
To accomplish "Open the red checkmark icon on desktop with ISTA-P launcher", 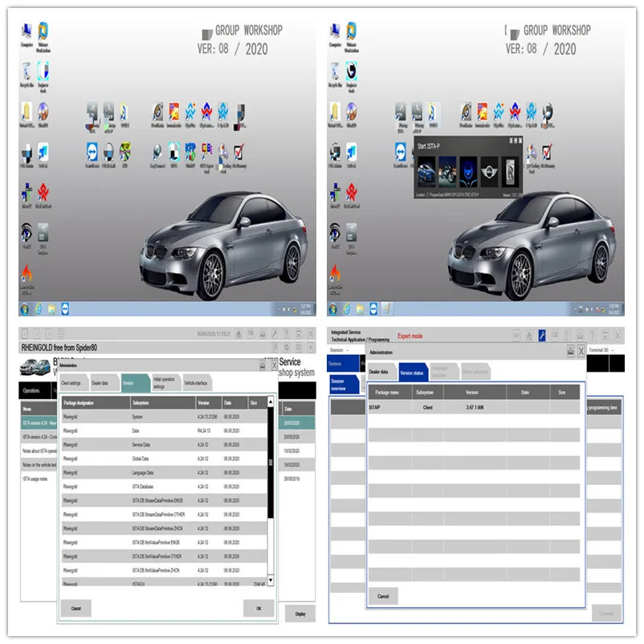I will 548,155.
